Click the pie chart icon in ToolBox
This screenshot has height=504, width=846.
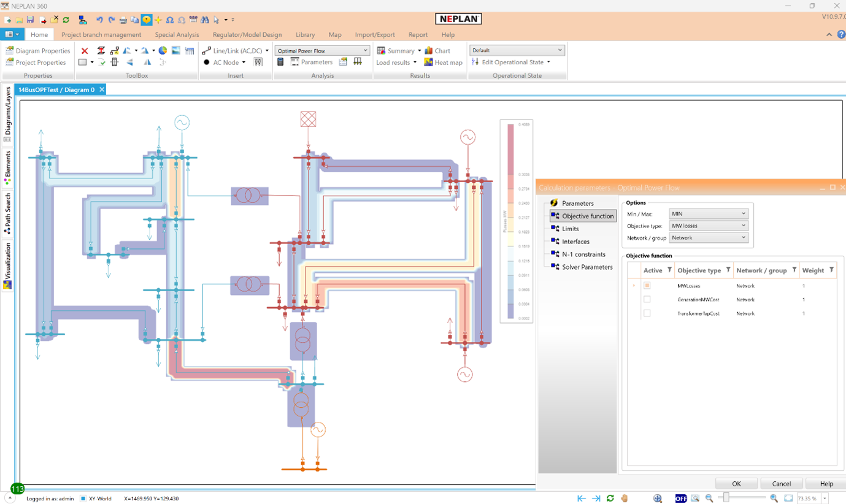pyautogui.click(x=163, y=51)
